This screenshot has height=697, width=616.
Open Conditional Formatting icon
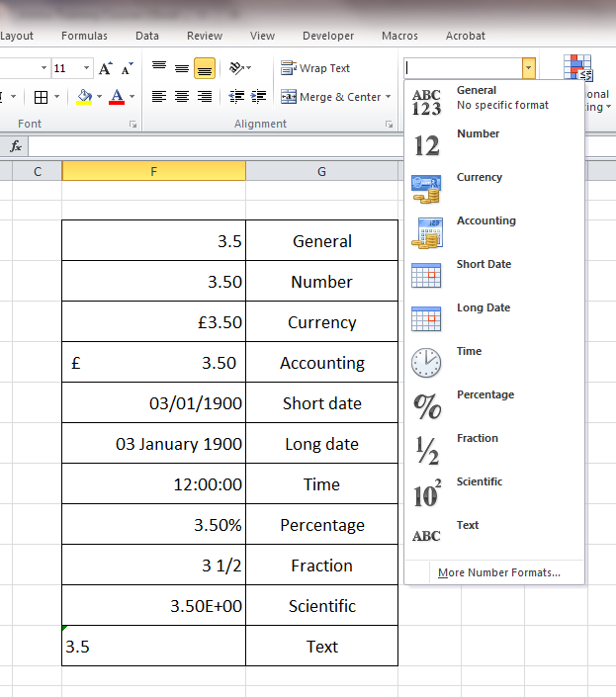click(x=577, y=67)
